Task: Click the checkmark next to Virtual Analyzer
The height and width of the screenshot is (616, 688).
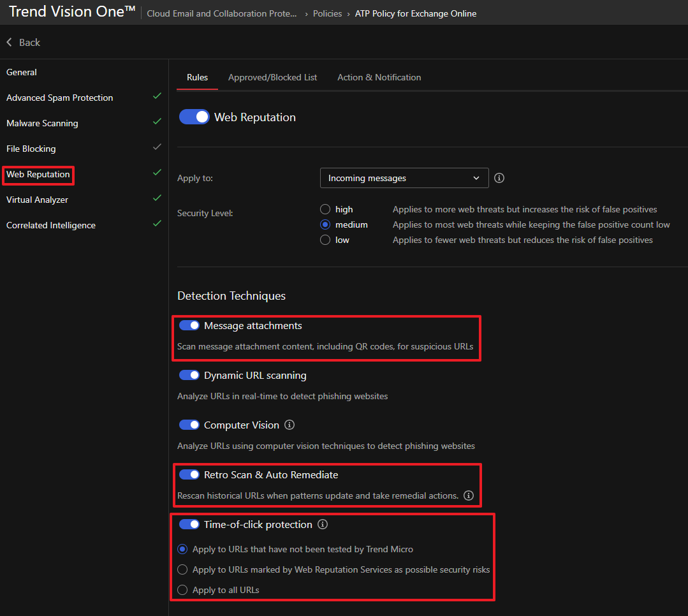Action: point(157,198)
